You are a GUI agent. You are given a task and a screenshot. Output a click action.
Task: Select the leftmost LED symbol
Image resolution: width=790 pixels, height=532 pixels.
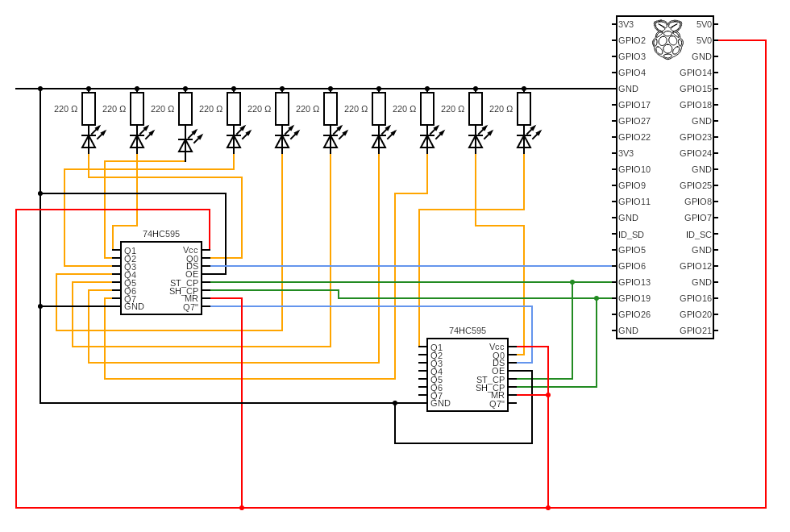[x=94, y=139]
